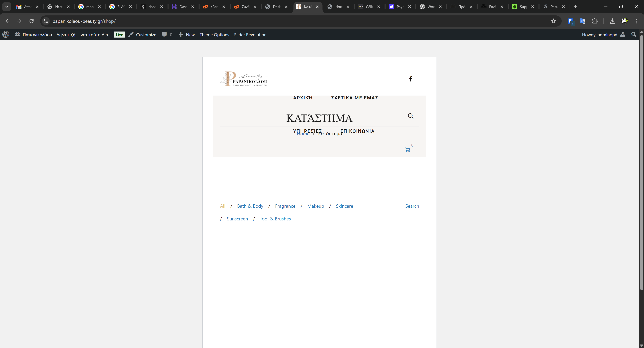Open the browser extensions puzzle icon

(x=595, y=21)
